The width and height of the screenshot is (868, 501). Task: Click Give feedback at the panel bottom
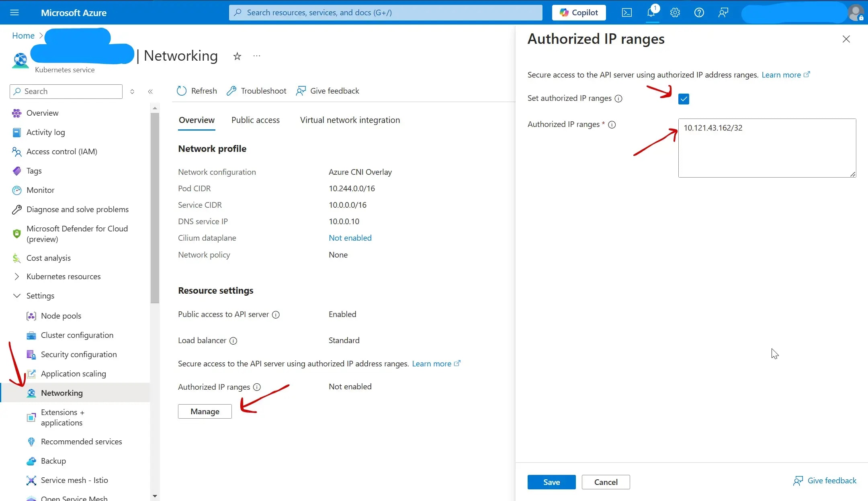click(825, 481)
